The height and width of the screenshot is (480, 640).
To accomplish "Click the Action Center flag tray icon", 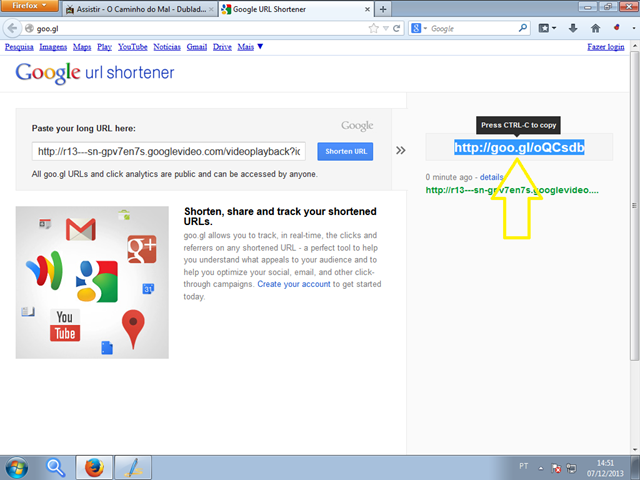I will coord(556,468).
